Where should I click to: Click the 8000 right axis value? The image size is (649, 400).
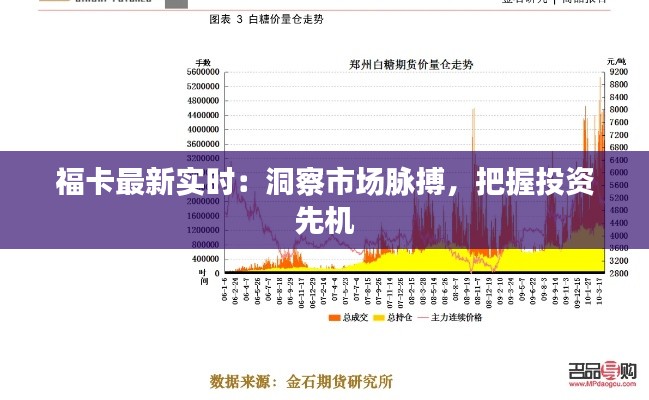coord(618,110)
